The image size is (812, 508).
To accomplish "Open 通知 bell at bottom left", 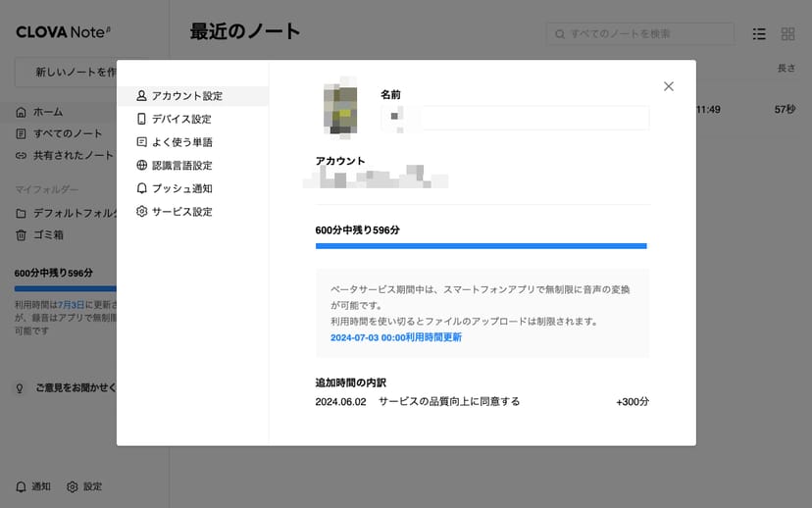I will (x=33, y=486).
